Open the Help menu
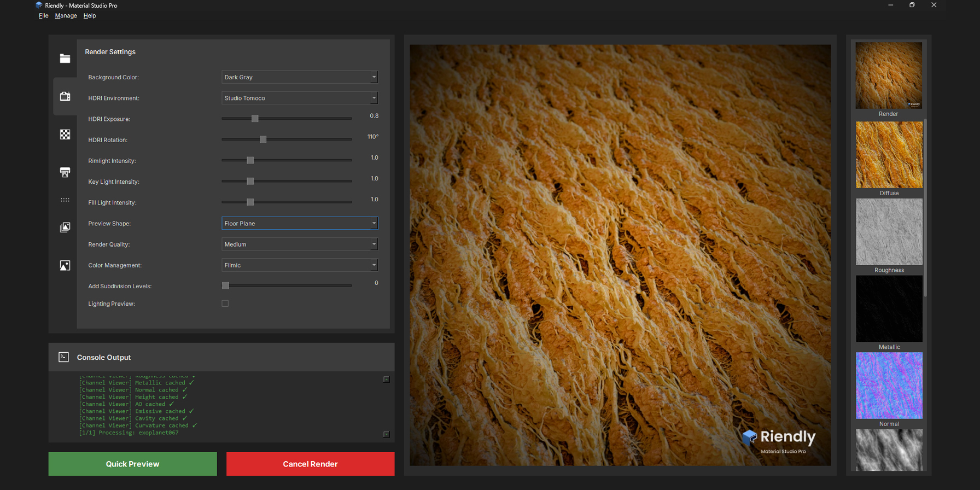 (90, 16)
